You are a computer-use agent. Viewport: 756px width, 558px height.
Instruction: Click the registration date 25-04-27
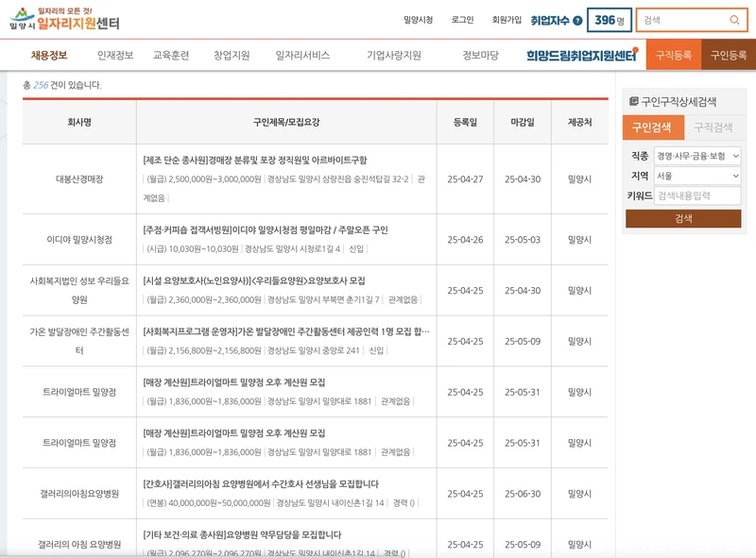[465, 179]
